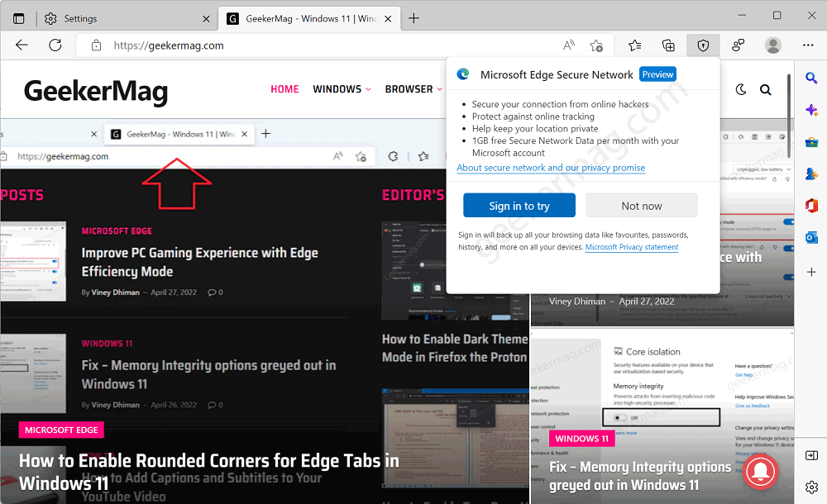
Task: Click the GeekerMag site search icon
Action: click(765, 89)
